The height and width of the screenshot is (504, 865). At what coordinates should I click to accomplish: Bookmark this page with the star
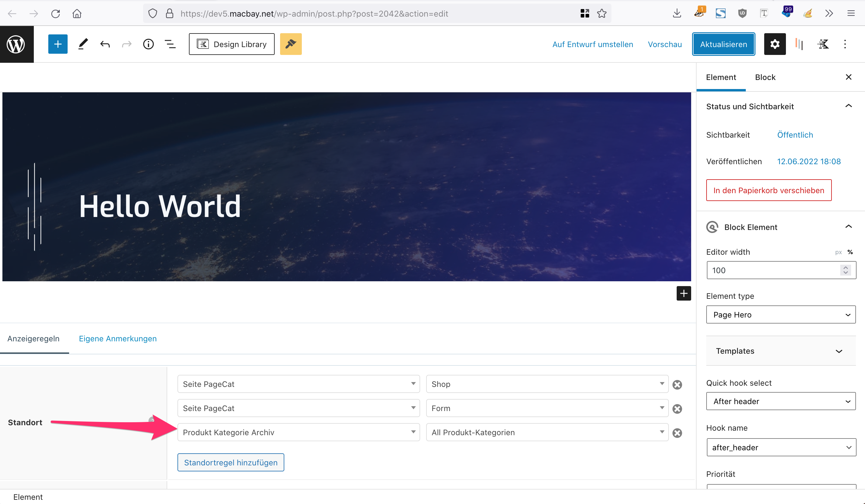click(x=602, y=14)
